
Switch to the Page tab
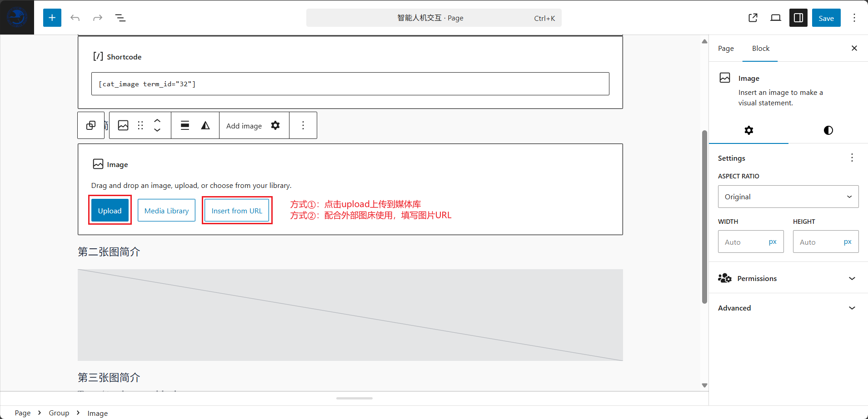726,49
